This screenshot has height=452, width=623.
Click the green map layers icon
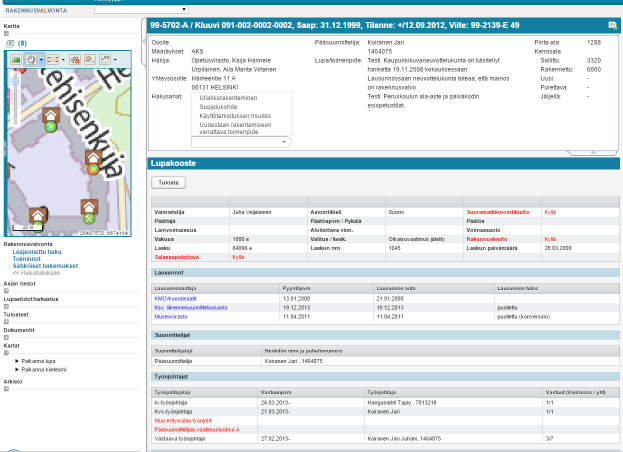coord(16,60)
